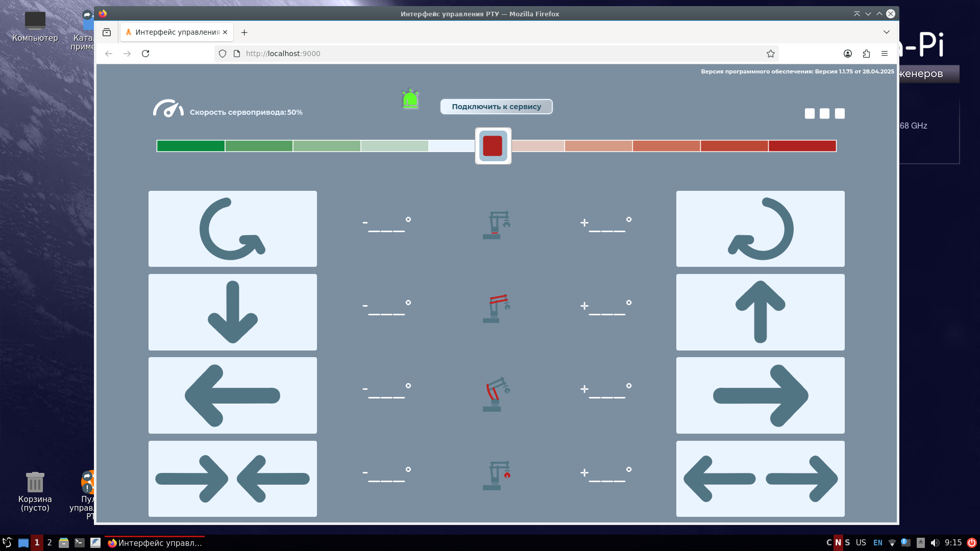This screenshot has width=980, height=551.
Task: Open the Firefox tabs list dropdown
Action: (887, 32)
